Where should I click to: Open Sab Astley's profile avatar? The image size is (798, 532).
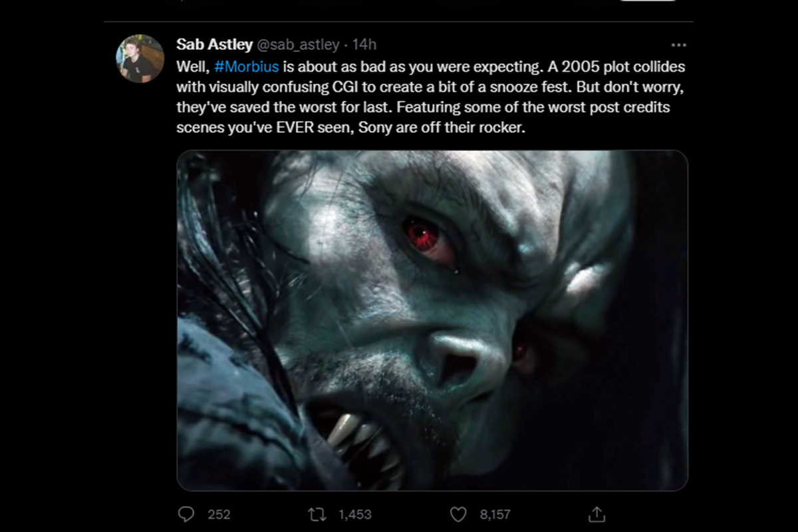pos(140,59)
